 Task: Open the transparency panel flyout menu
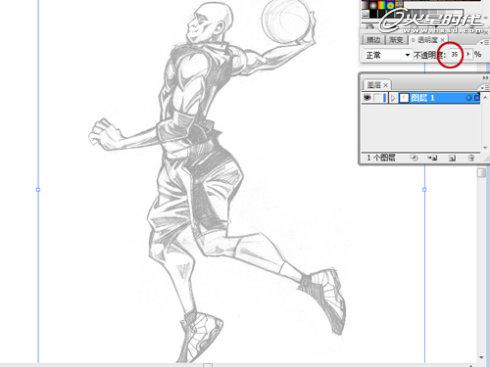point(485,42)
